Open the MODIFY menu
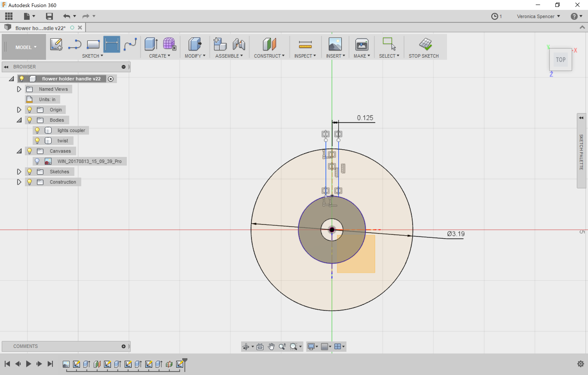 (x=195, y=56)
